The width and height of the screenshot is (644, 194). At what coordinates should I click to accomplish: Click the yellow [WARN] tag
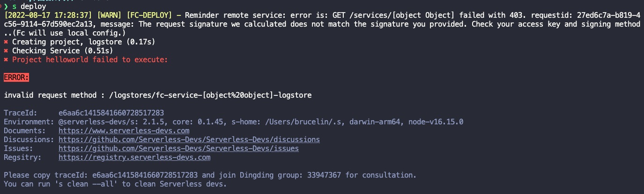pos(110,15)
